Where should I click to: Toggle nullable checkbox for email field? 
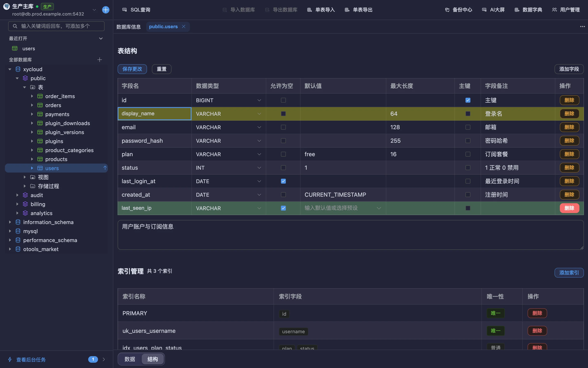coord(283,127)
